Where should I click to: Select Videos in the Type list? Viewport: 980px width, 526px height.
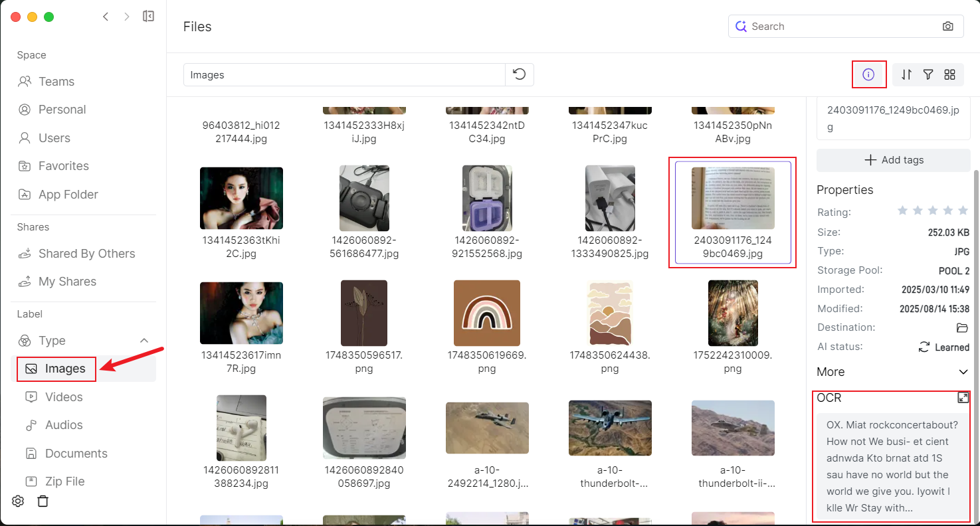64,397
